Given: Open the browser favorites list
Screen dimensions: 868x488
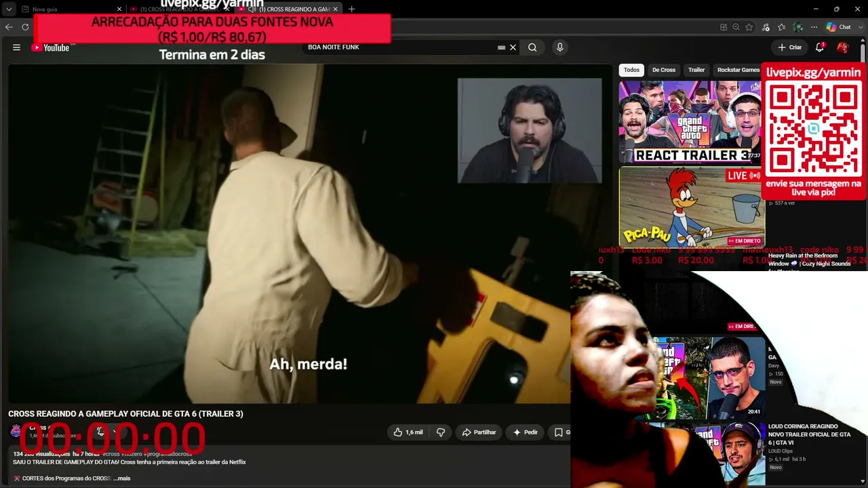Looking at the screenshot, I should [x=782, y=27].
